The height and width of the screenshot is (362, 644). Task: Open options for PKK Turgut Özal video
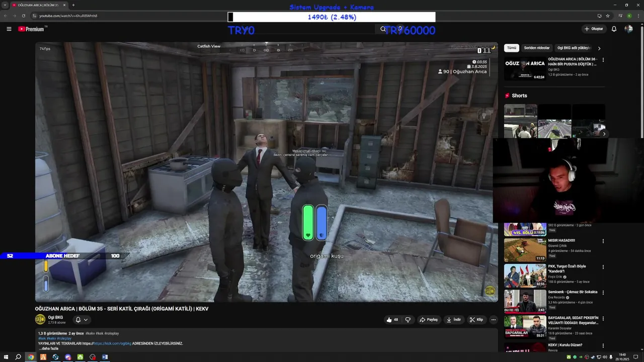(603, 267)
